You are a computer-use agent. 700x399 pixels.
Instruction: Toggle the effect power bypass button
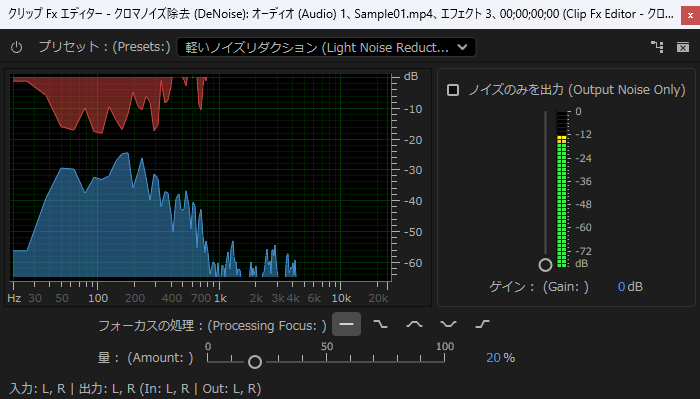pos(17,47)
